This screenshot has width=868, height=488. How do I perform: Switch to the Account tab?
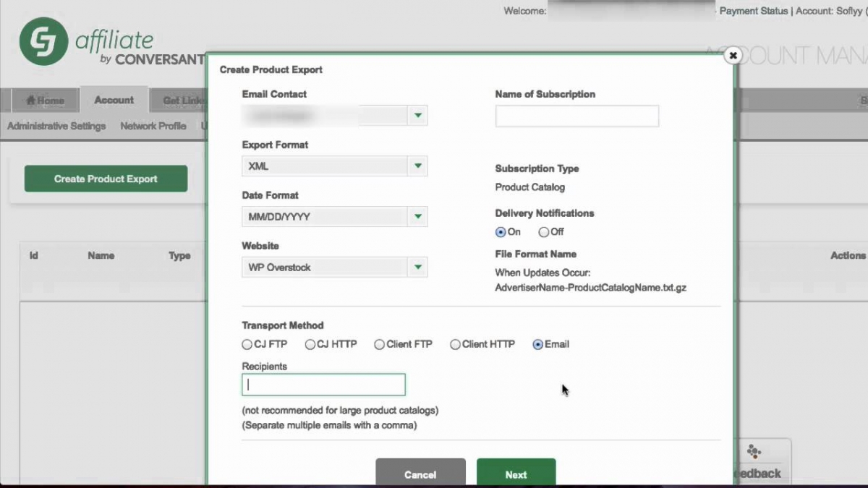114,100
